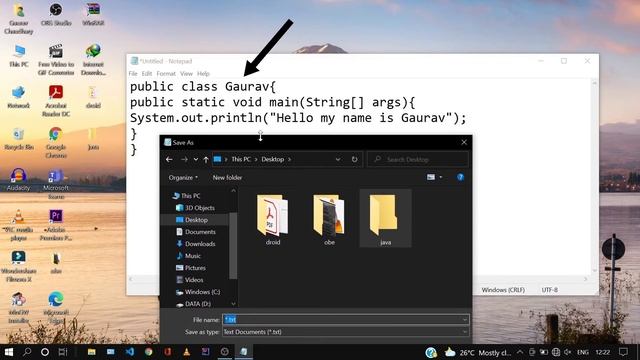Open weather widget showing 26°C
Viewport: 640px width, 360px height.
[x=478, y=352]
